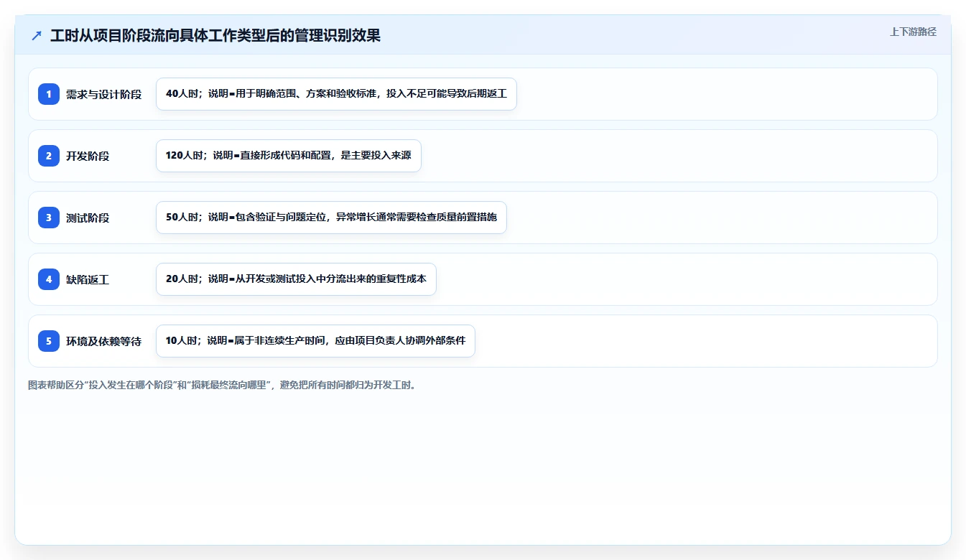Click step badge 1 for 需求与设计阶段
Viewport: 966px width, 560px height.
[49, 94]
